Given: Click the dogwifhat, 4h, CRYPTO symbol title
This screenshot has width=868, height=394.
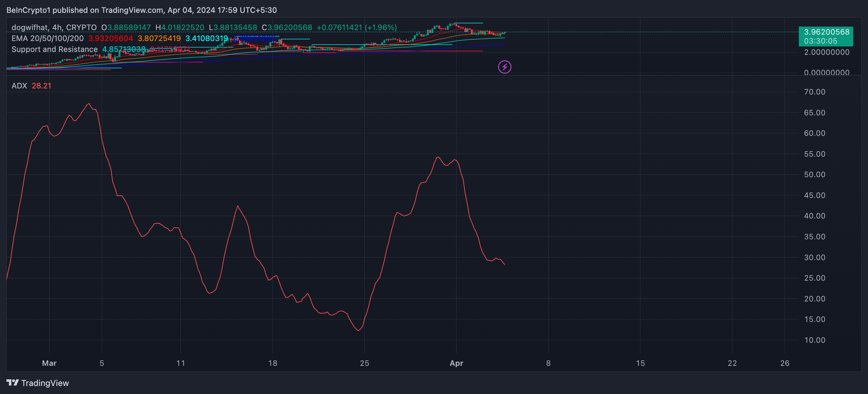Looking at the screenshot, I should 54,27.
